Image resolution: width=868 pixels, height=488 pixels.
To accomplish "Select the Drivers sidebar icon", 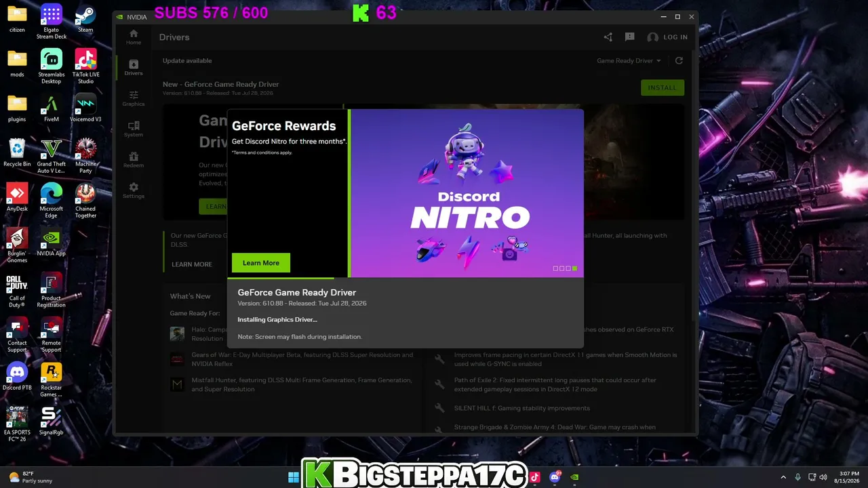I will point(134,68).
